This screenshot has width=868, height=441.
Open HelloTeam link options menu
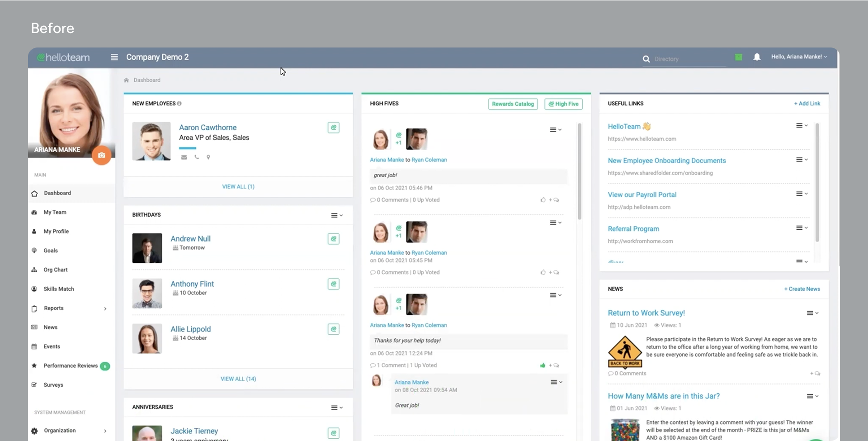tap(802, 126)
